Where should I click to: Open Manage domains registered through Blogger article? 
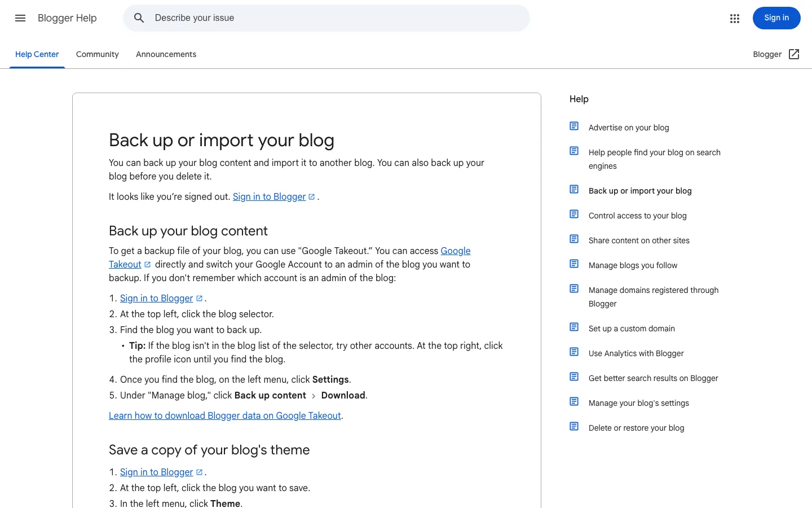[x=654, y=297]
